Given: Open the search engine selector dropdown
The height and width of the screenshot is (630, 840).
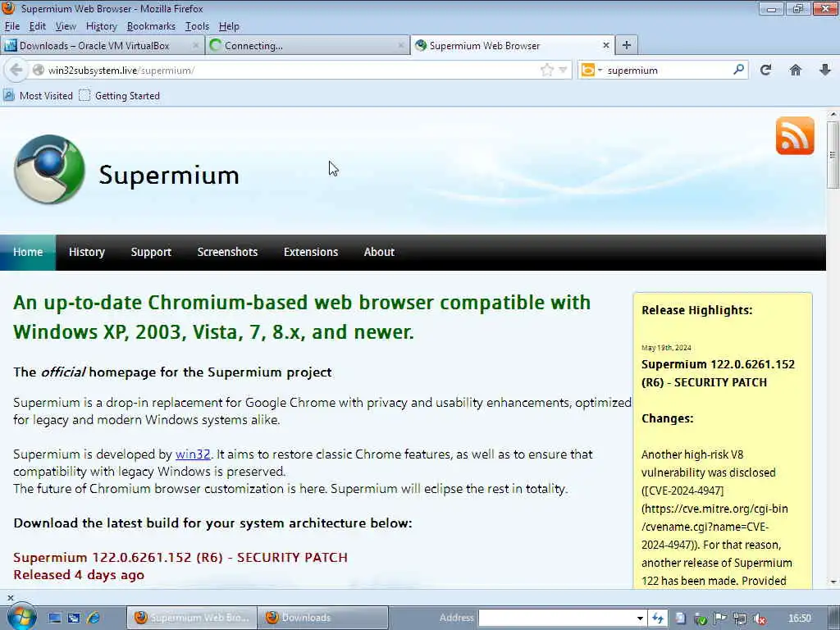Looking at the screenshot, I should [591, 71].
